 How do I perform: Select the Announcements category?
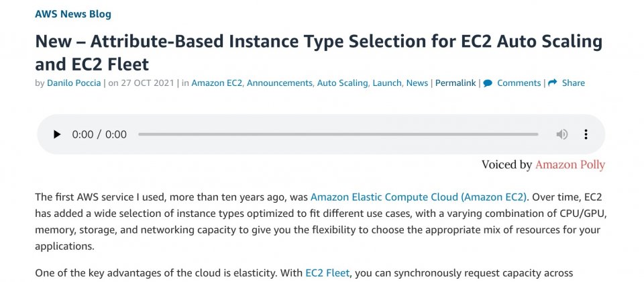click(x=279, y=83)
